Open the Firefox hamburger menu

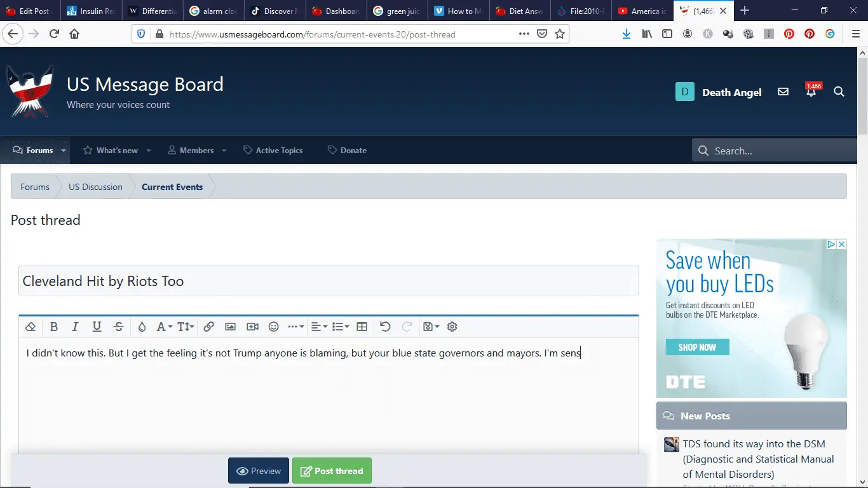pyautogui.click(x=855, y=34)
